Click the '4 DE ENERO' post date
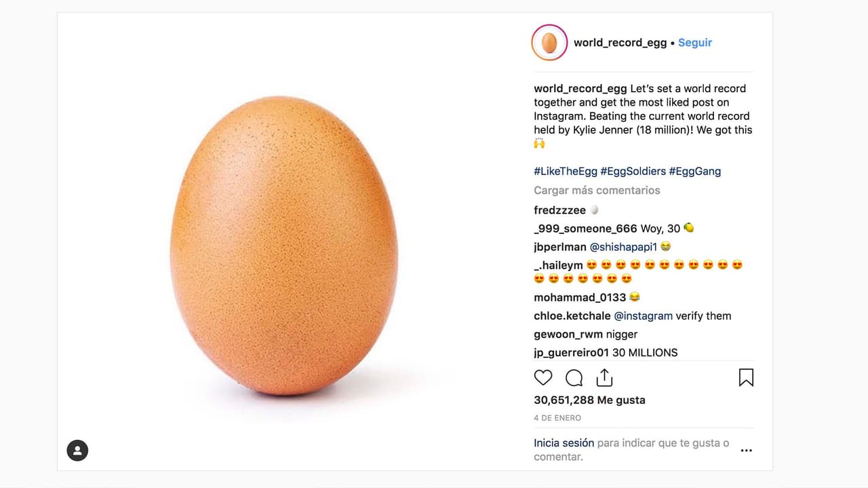Viewport: 868px width, 488px height. [557, 418]
